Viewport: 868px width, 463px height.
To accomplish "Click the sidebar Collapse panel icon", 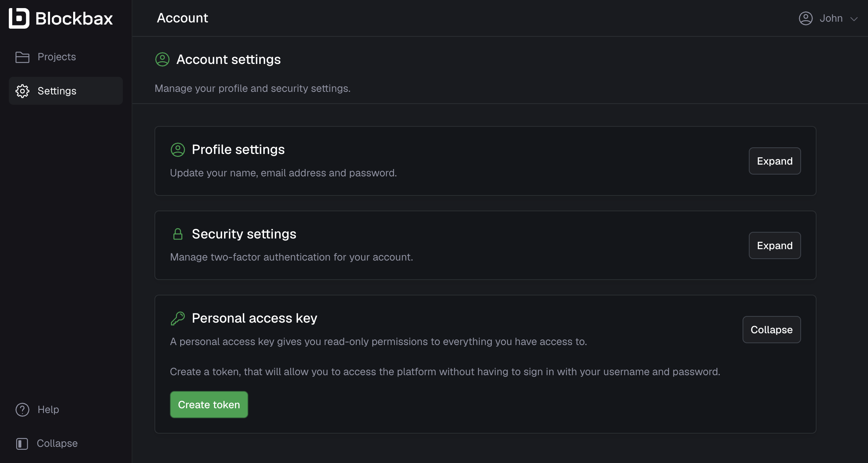I will pos(22,444).
